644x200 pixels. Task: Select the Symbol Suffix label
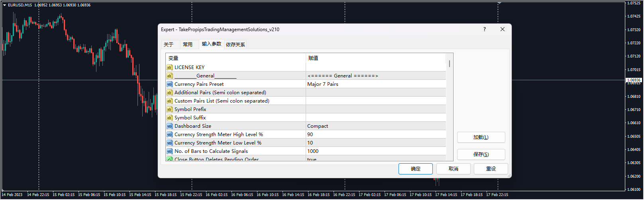click(190, 118)
